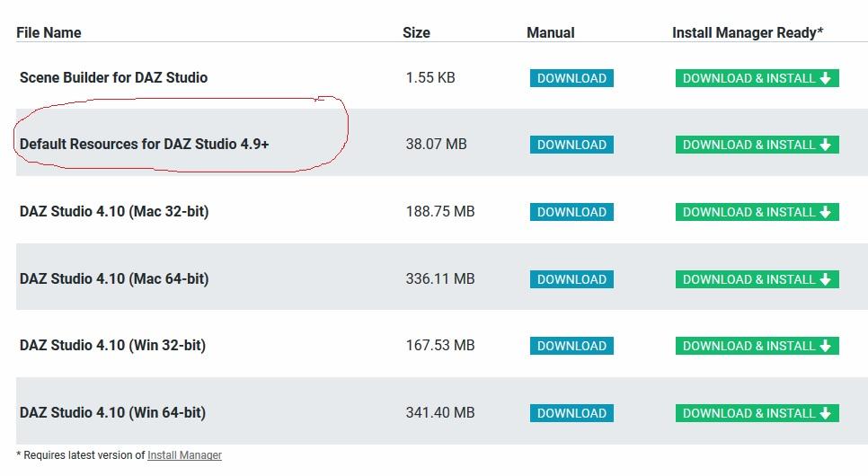Click the Size column header
The image size is (868, 476).
pyautogui.click(x=416, y=32)
